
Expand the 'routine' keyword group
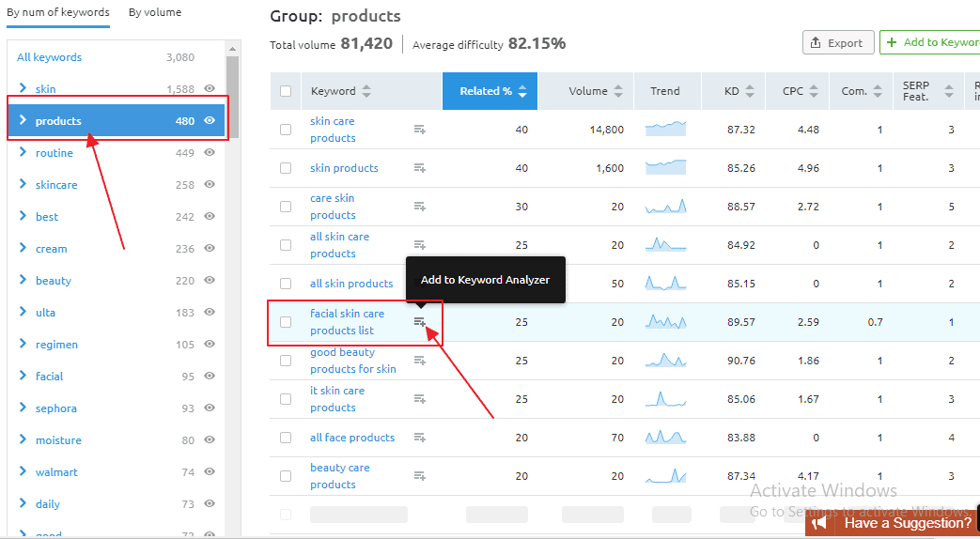[x=23, y=153]
